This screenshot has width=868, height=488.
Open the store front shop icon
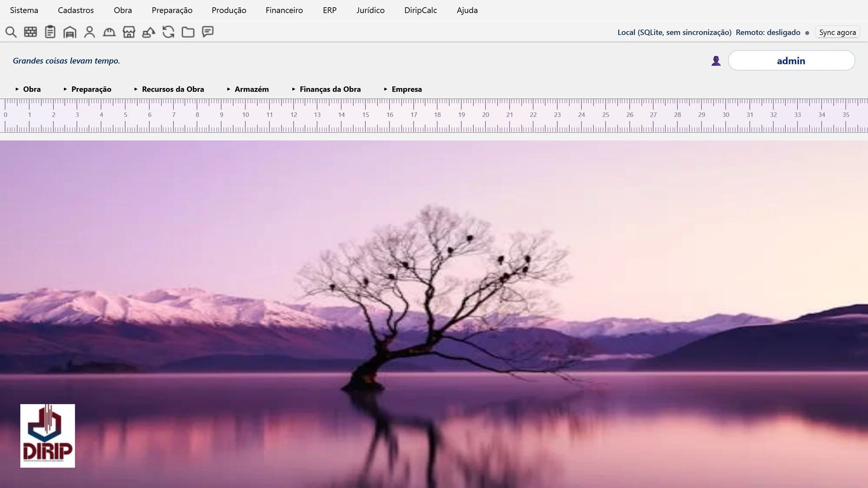(x=129, y=32)
